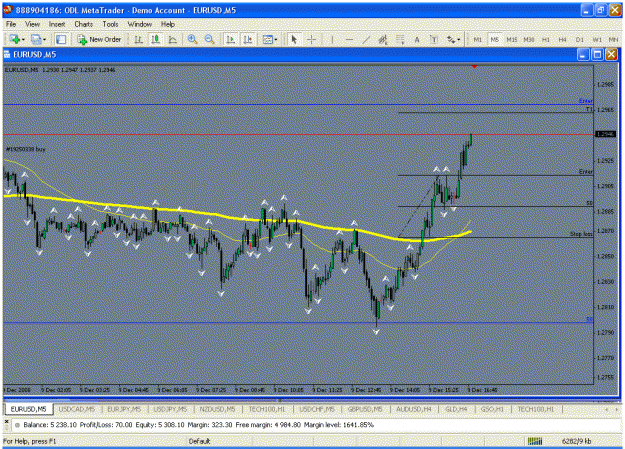The image size is (625, 449).
Task: Open the View menu
Action: (32, 24)
